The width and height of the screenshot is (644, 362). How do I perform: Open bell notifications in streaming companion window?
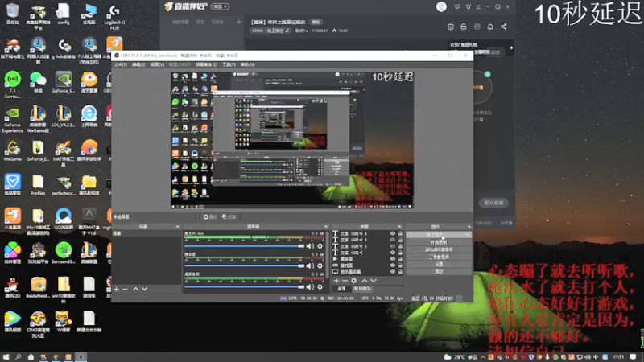point(490,27)
